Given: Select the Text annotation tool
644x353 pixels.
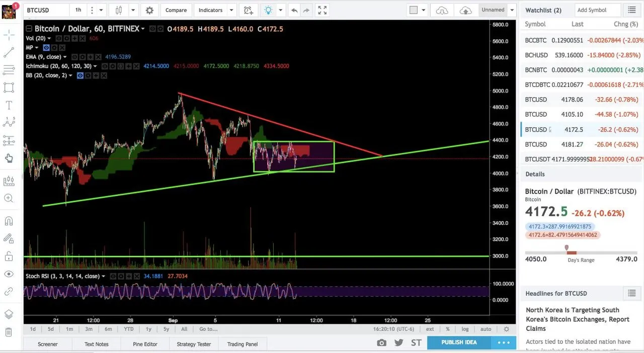Looking at the screenshot, I should tap(9, 105).
